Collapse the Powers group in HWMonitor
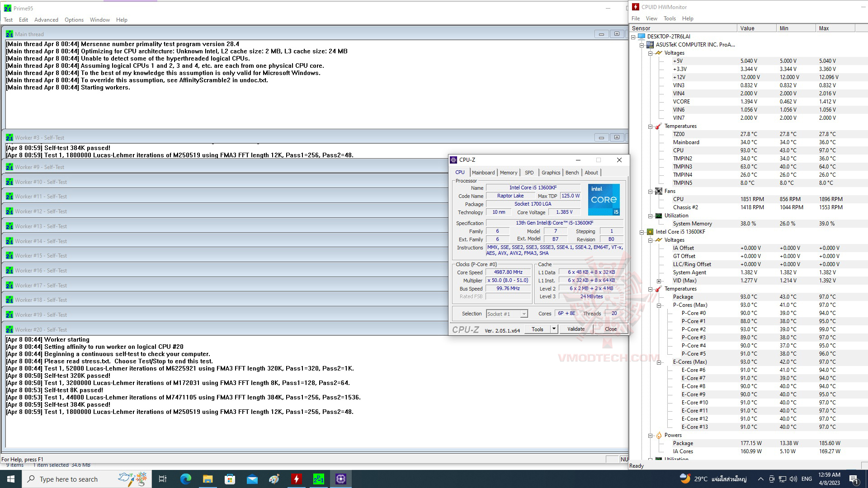The height and width of the screenshot is (488, 868). click(x=651, y=435)
